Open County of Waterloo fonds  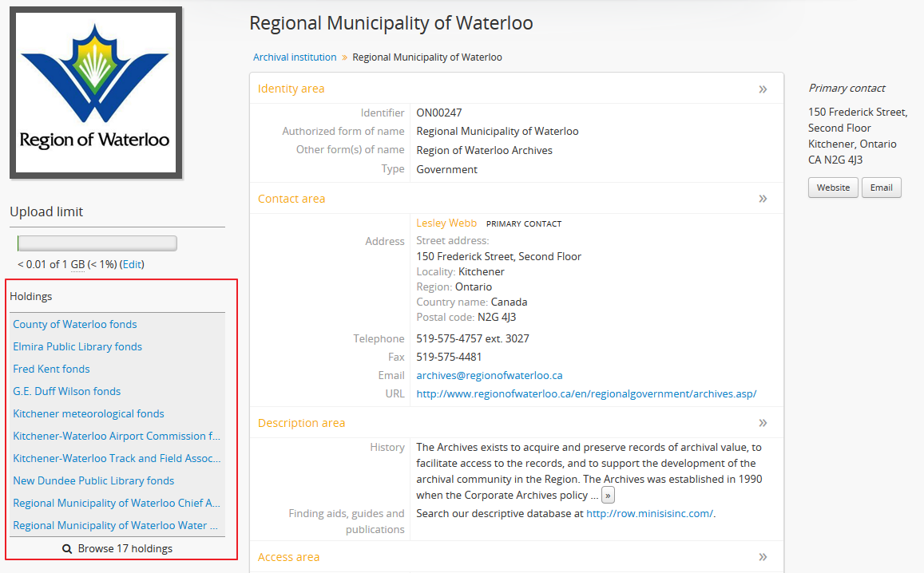click(x=75, y=325)
